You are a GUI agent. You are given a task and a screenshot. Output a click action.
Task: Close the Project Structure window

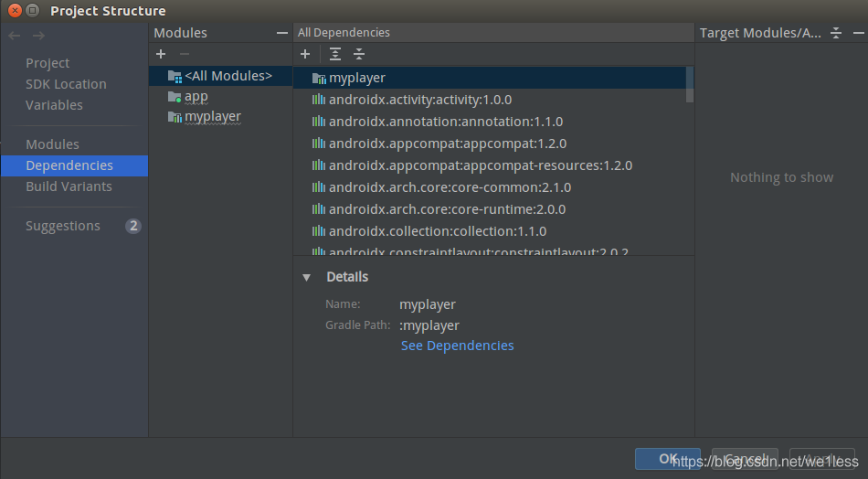tap(15, 11)
